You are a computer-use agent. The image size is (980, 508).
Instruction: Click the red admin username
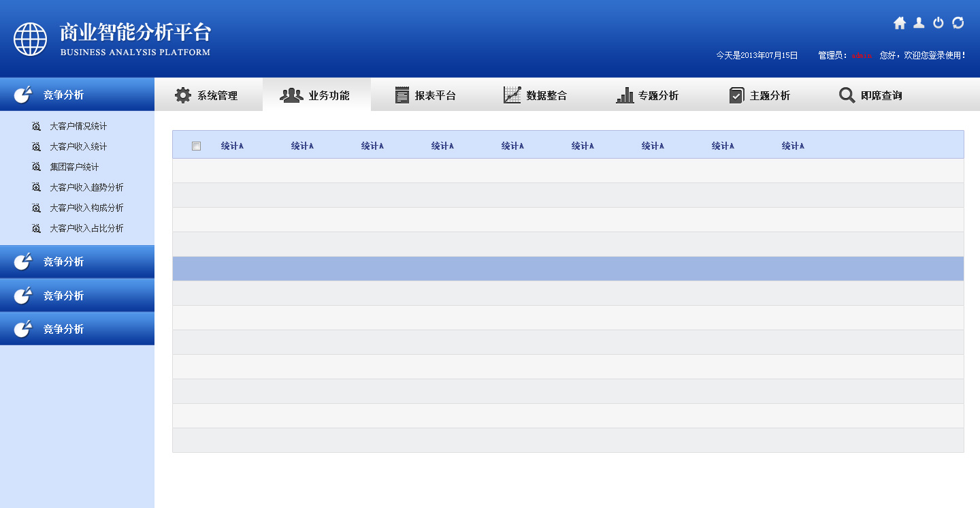coord(862,56)
